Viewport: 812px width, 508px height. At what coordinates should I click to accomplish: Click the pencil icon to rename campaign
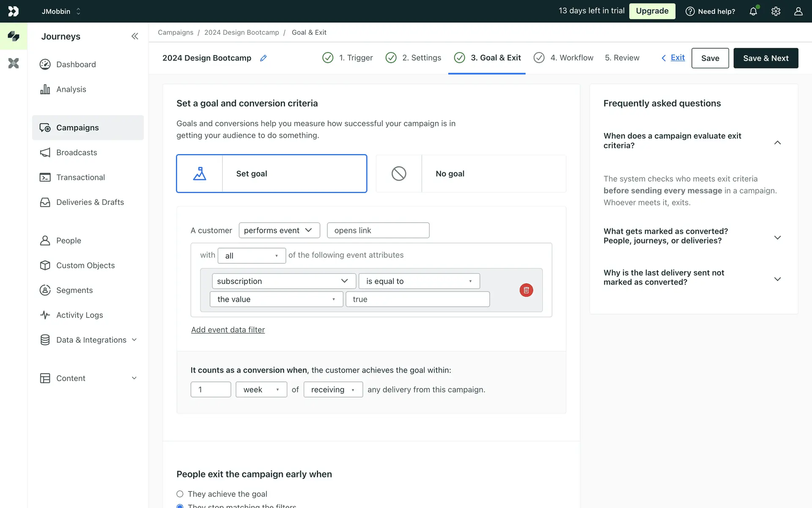pos(263,58)
